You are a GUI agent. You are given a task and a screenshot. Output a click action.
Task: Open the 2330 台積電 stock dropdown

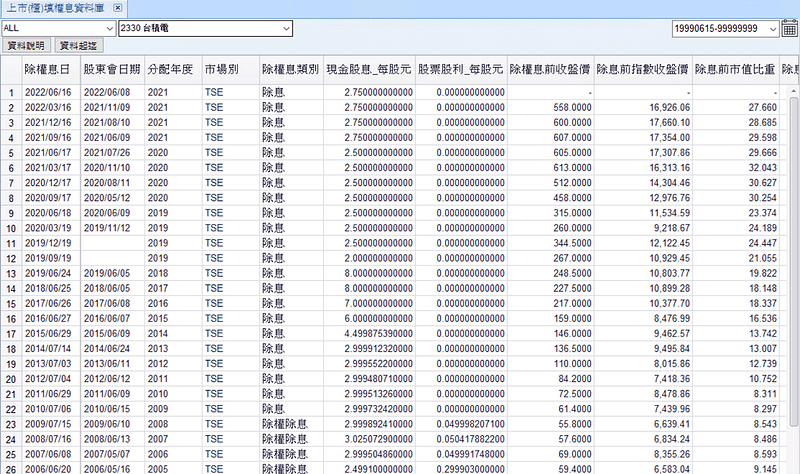coord(285,27)
